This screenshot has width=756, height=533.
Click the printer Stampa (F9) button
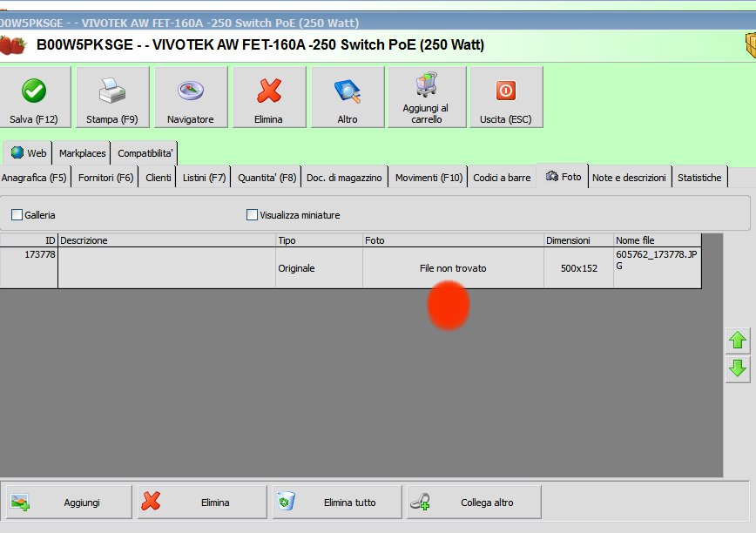point(112,98)
